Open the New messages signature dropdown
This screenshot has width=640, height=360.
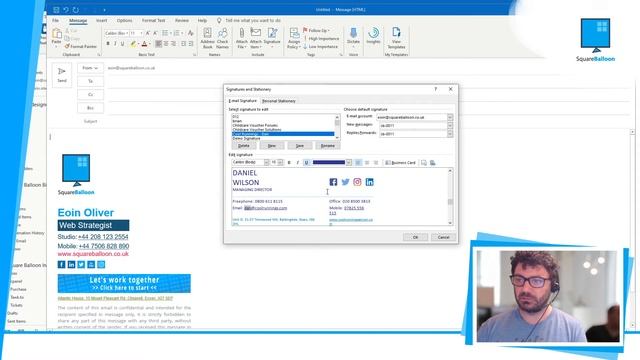450,126
